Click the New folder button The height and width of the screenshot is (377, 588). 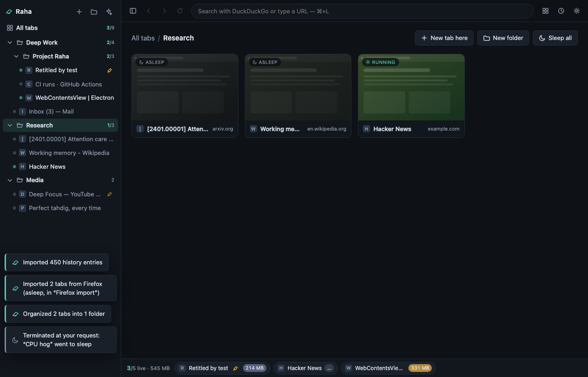(503, 38)
